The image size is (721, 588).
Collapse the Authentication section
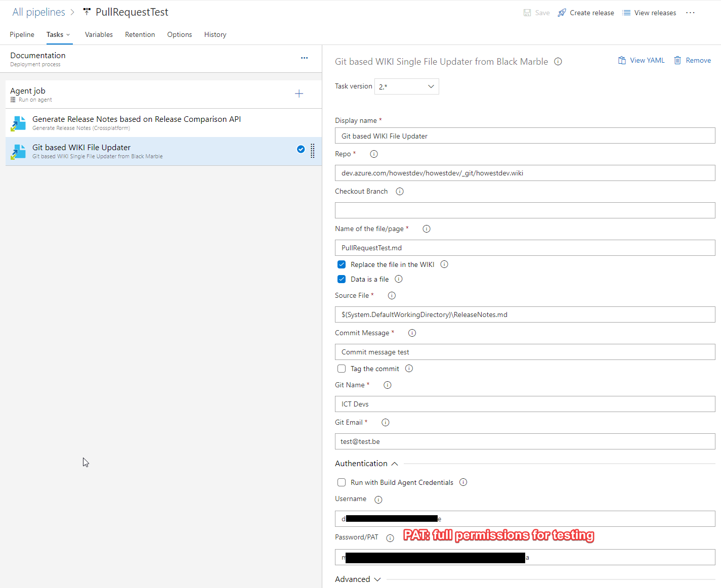pos(395,464)
